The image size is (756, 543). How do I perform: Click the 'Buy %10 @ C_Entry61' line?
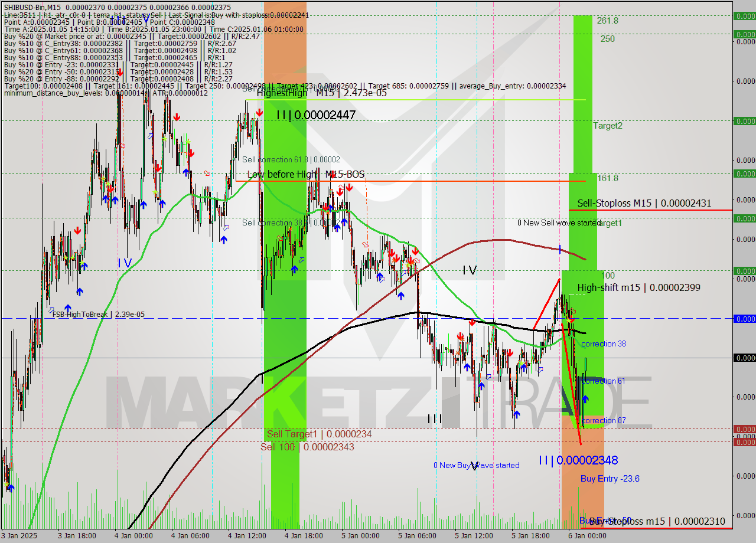(x=120, y=51)
